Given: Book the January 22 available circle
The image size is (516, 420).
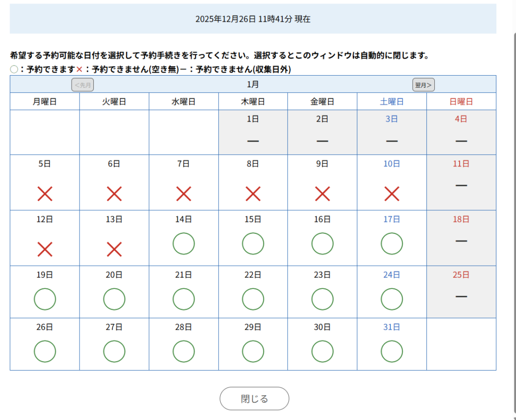Looking at the screenshot, I should click(x=253, y=299).
